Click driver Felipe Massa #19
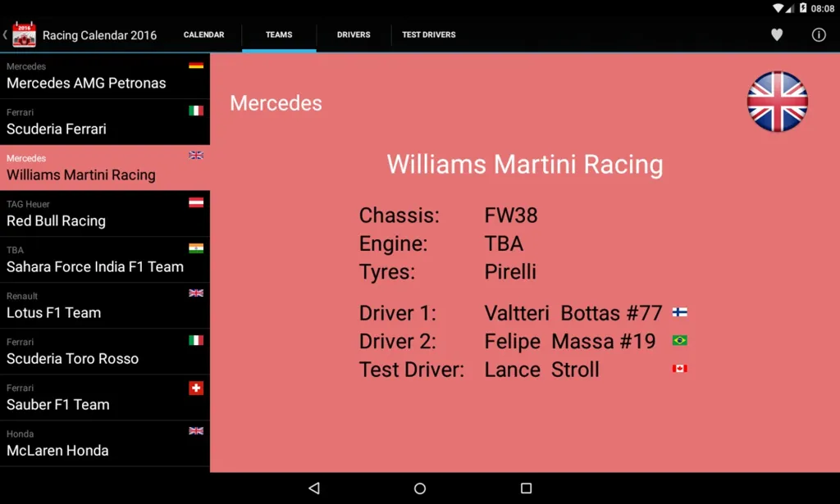840x504 pixels. (x=570, y=342)
